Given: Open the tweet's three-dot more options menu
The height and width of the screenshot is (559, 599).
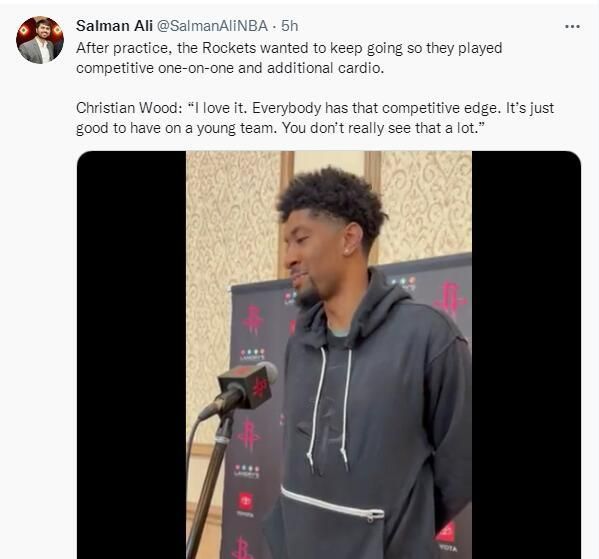Looking at the screenshot, I should click(x=572, y=26).
